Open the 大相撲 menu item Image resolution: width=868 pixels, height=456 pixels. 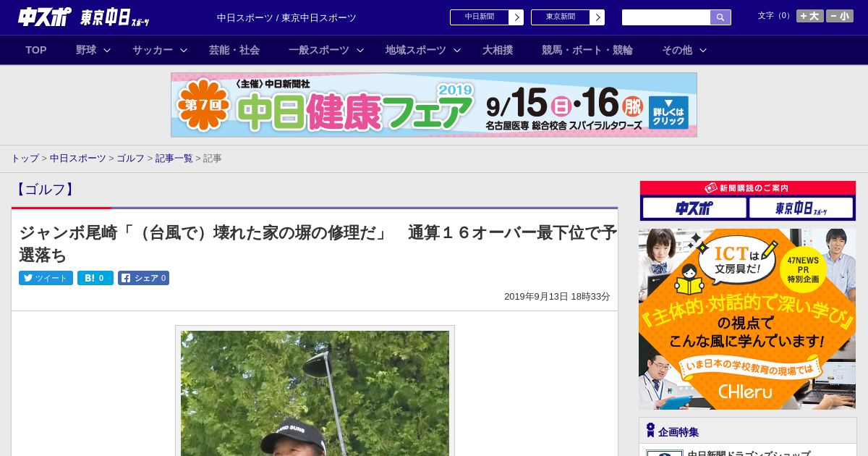click(498, 50)
